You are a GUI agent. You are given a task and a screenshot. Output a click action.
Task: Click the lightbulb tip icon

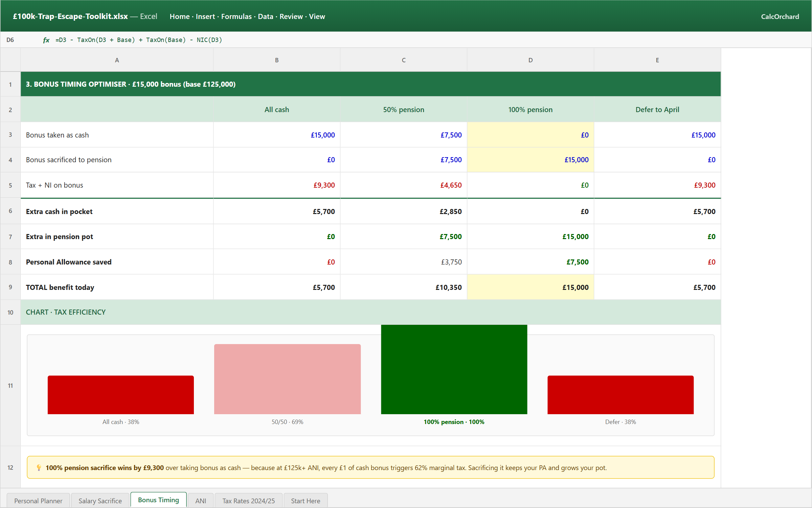(x=39, y=468)
